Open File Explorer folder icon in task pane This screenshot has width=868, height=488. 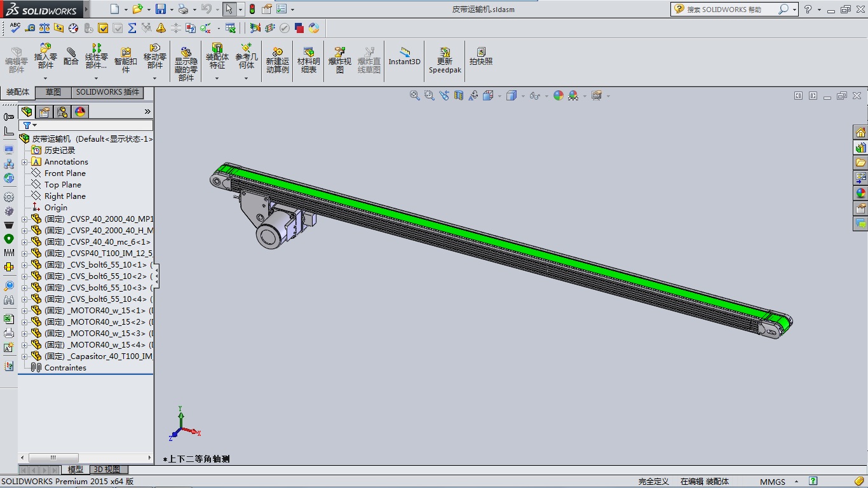860,163
